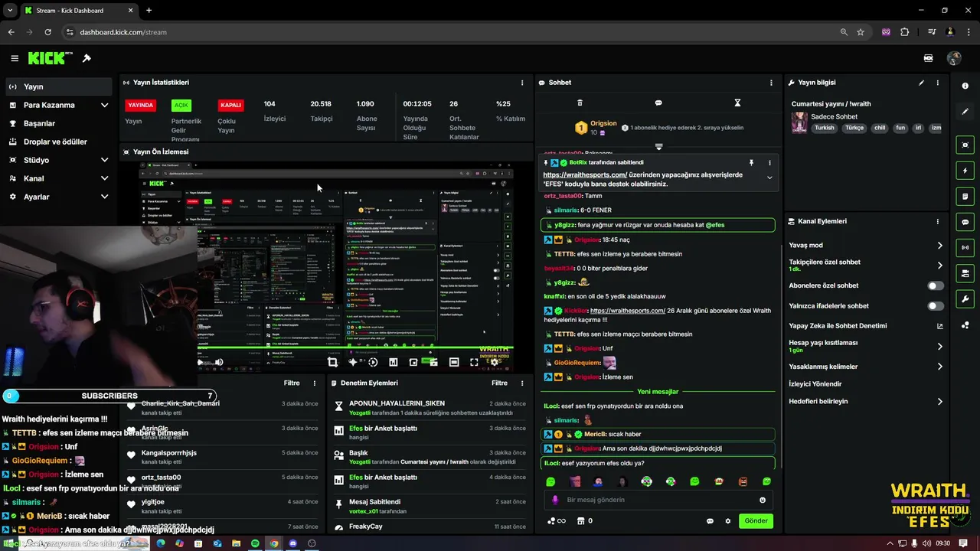Click the wrench icon in the right rail
This screenshot has height=551, width=980.
click(x=965, y=299)
